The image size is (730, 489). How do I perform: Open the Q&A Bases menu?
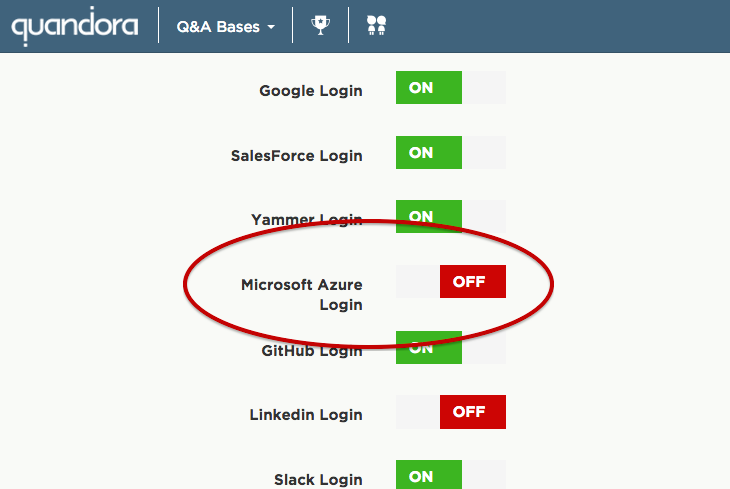pyautogui.click(x=225, y=27)
